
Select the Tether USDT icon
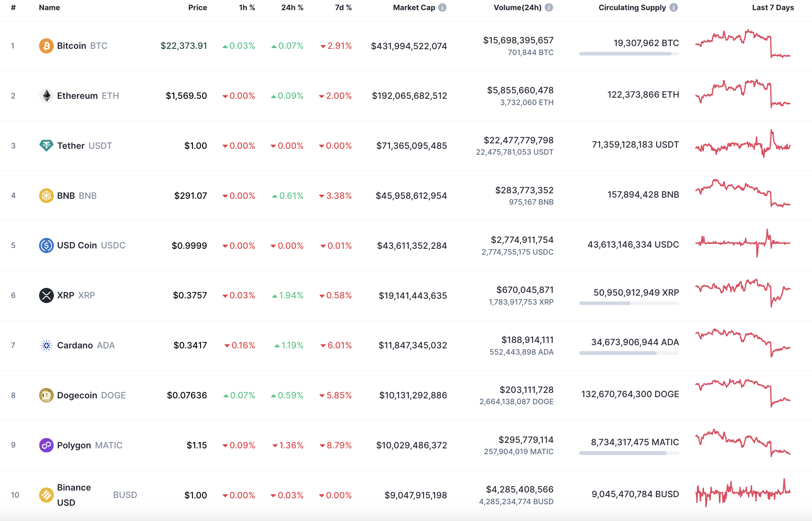(x=46, y=146)
